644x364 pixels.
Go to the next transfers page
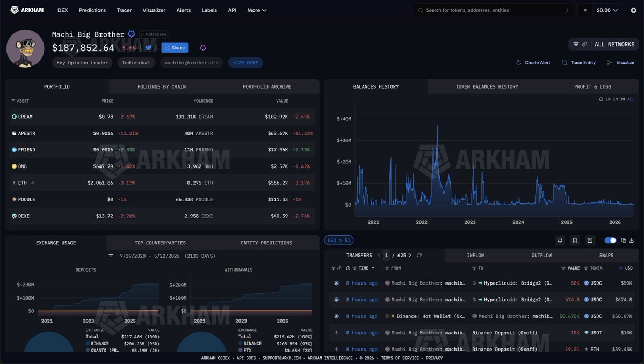pyautogui.click(x=409, y=255)
